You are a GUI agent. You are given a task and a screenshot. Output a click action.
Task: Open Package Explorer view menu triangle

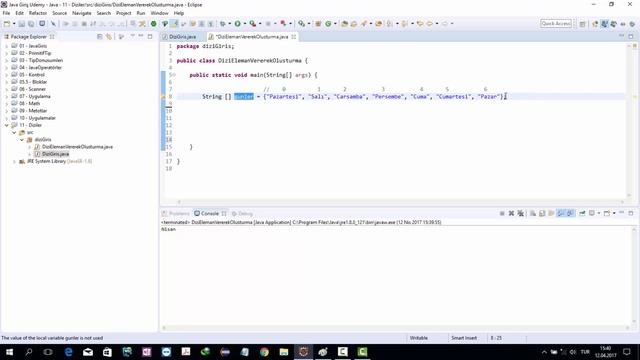point(132,37)
